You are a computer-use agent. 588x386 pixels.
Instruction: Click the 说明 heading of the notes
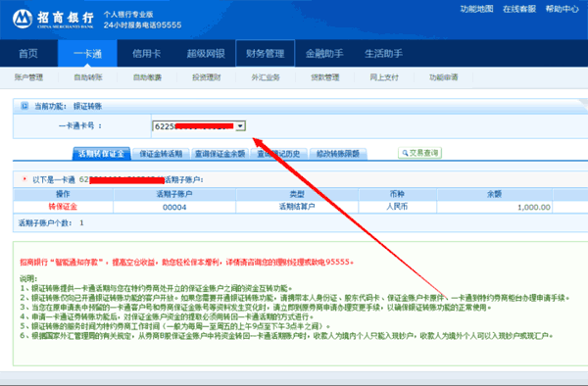pos(28,279)
